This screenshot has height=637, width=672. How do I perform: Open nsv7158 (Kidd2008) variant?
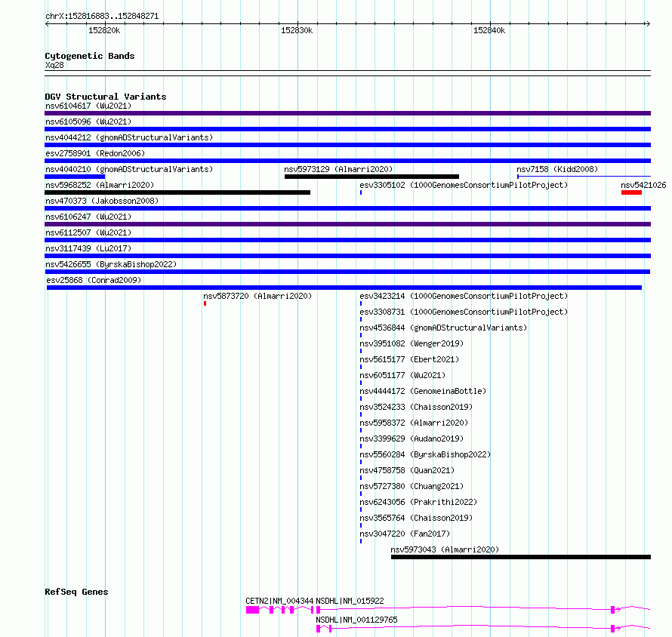(x=557, y=169)
